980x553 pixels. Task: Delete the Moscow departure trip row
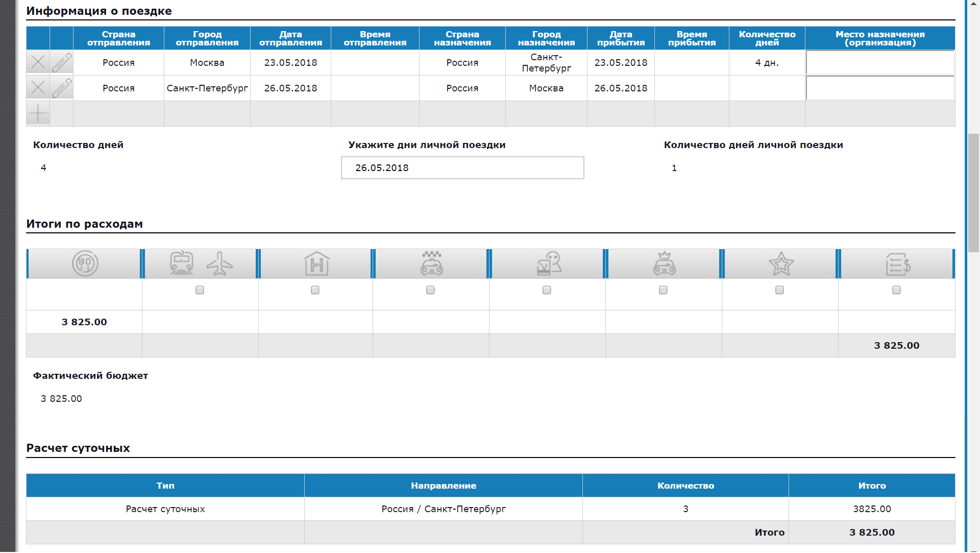point(38,62)
